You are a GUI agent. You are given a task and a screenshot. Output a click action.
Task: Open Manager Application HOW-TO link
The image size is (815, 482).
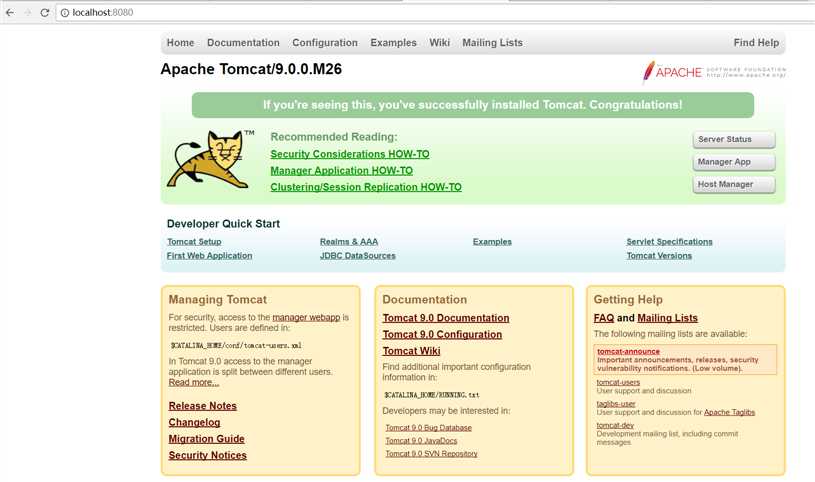pyautogui.click(x=341, y=171)
